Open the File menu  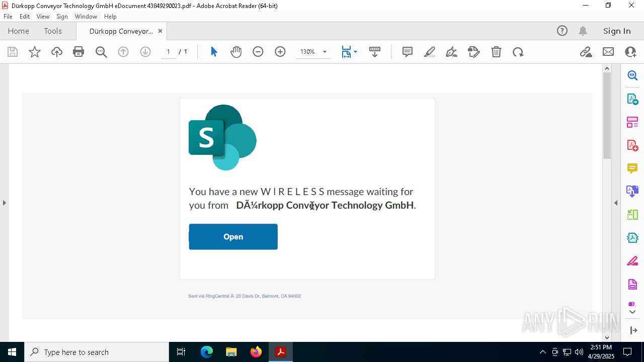click(8, 17)
